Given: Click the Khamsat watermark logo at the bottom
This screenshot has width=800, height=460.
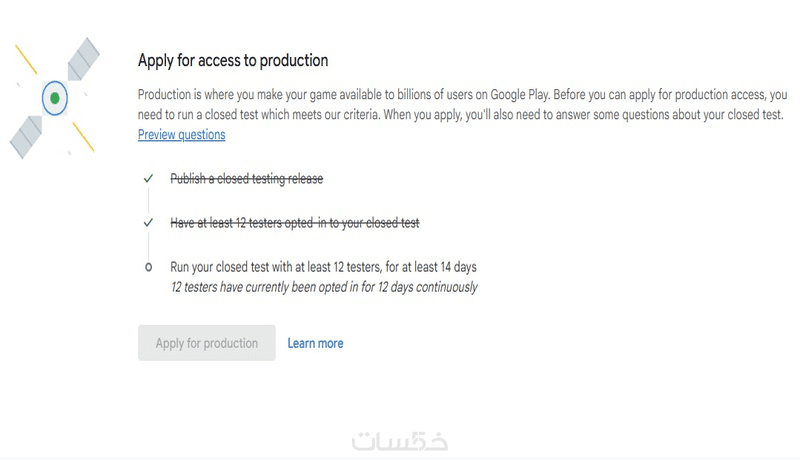Looking at the screenshot, I should tap(400, 441).
